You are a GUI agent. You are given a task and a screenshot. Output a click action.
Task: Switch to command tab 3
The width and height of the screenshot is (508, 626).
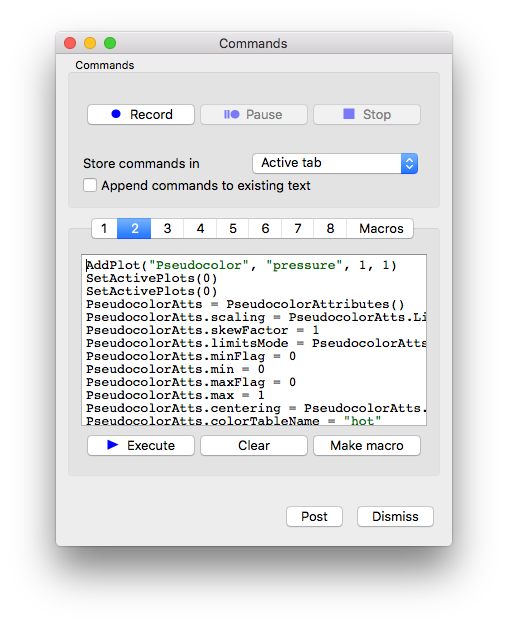coord(167,228)
